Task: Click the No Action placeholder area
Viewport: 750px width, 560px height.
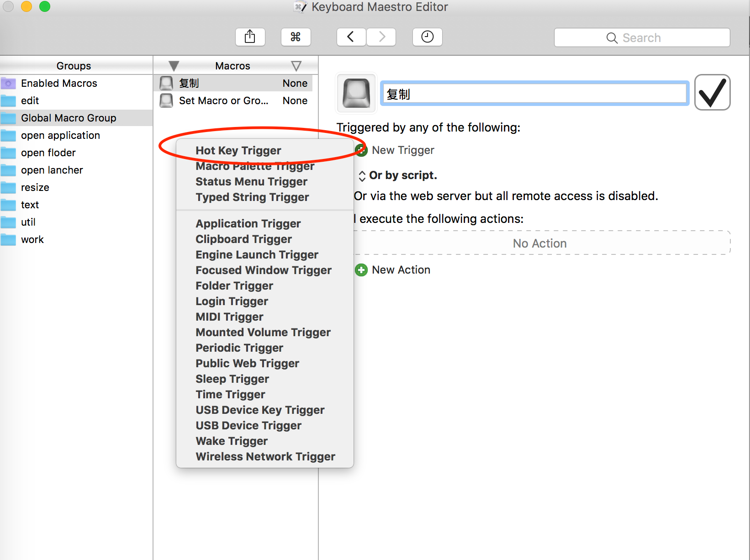Action: pyautogui.click(x=542, y=243)
